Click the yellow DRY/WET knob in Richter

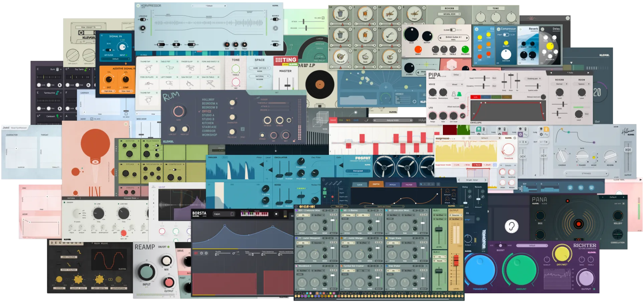(x=562, y=253)
